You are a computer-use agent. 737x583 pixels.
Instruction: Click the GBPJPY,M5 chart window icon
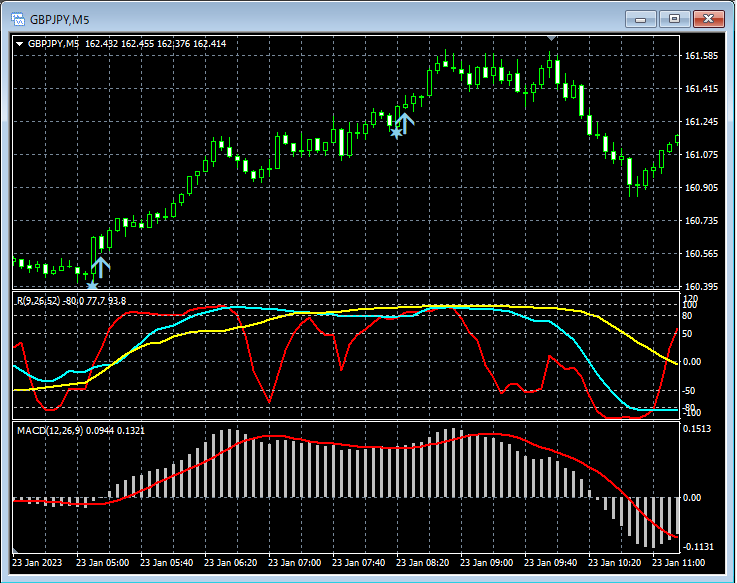coord(17,19)
